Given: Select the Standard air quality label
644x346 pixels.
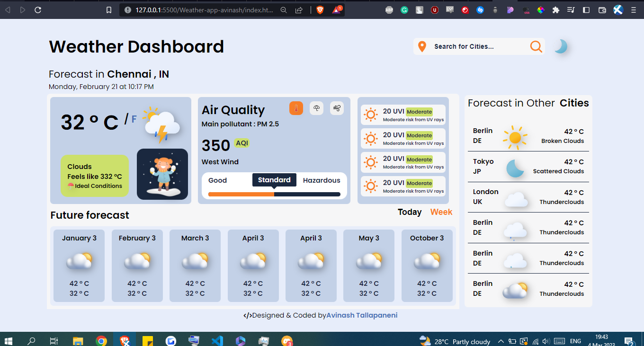Looking at the screenshot, I should pos(274,180).
